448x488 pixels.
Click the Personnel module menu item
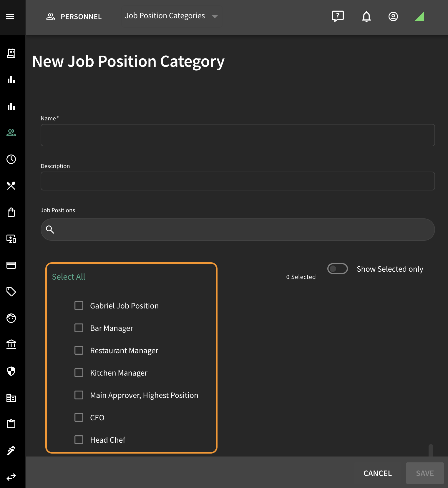(74, 17)
